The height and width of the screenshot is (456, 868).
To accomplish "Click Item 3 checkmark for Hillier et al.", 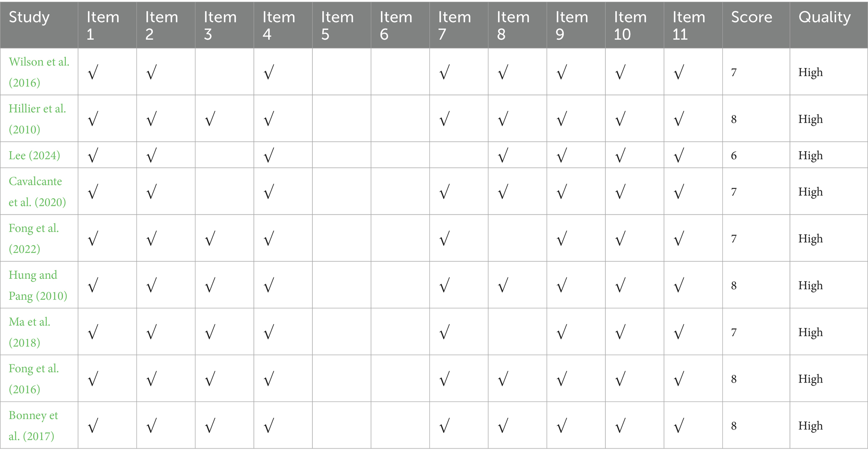I will point(210,119).
